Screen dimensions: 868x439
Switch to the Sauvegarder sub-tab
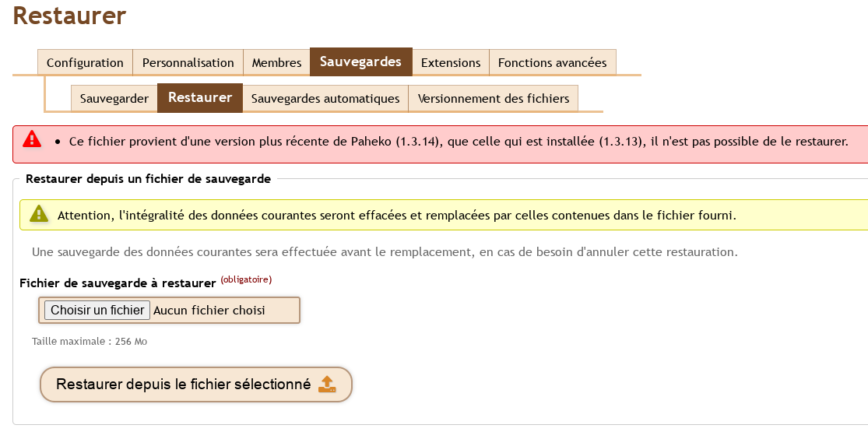114,99
